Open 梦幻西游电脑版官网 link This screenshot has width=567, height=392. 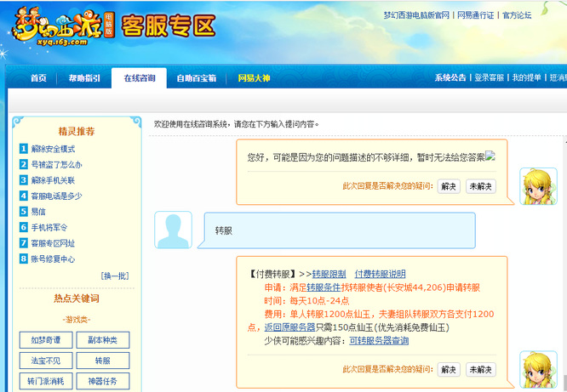(416, 15)
